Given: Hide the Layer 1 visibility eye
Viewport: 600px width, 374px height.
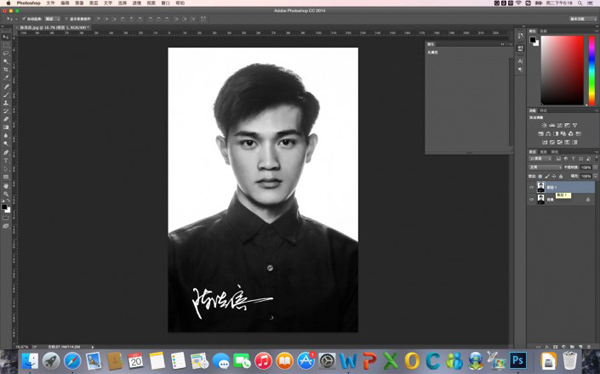Looking at the screenshot, I should [531, 187].
